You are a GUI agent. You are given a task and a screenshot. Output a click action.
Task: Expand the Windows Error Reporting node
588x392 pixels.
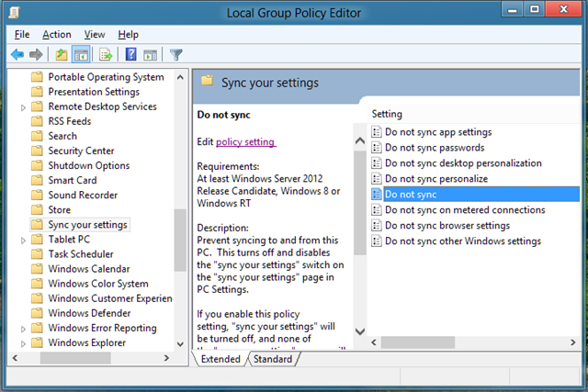(x=23, y=328)
